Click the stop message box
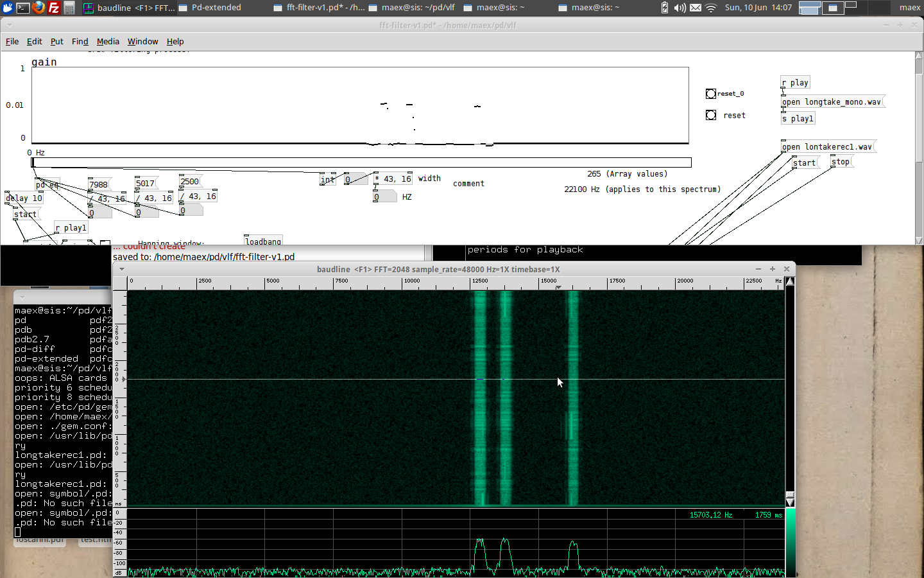Image resolution: width=924 pixels, height=578 pixels. (841, 162)
